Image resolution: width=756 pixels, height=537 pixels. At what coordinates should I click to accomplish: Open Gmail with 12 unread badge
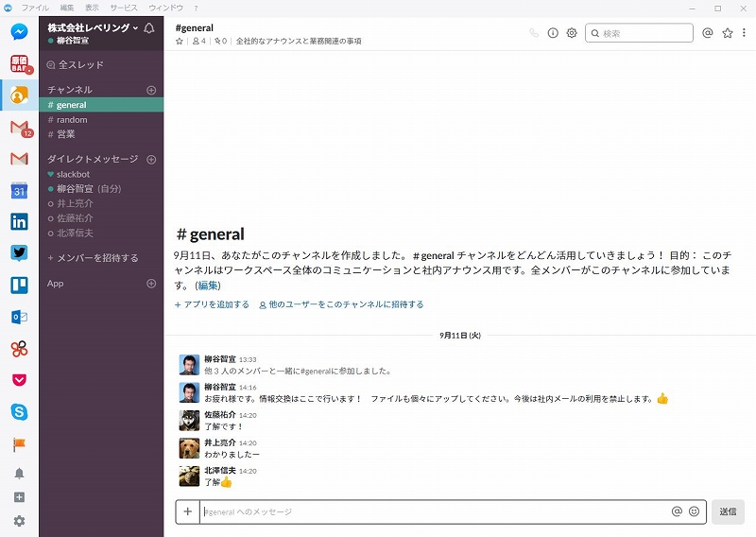click(19, 128)
